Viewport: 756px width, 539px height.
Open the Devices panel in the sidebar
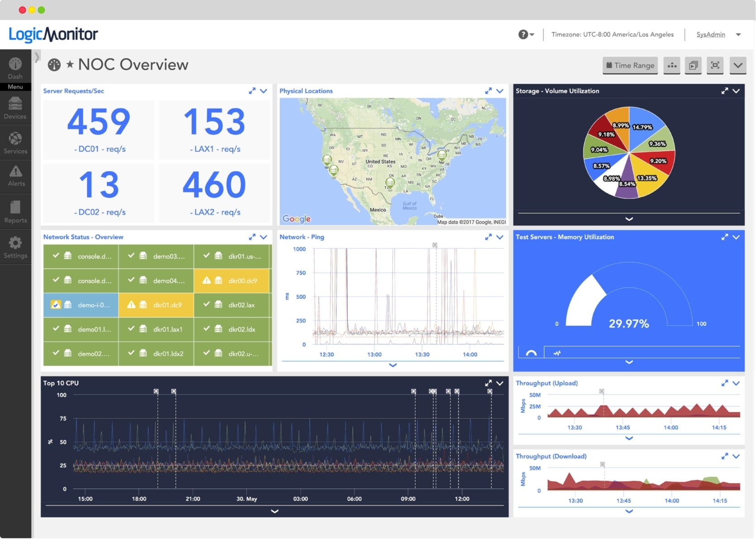(15, 108)
